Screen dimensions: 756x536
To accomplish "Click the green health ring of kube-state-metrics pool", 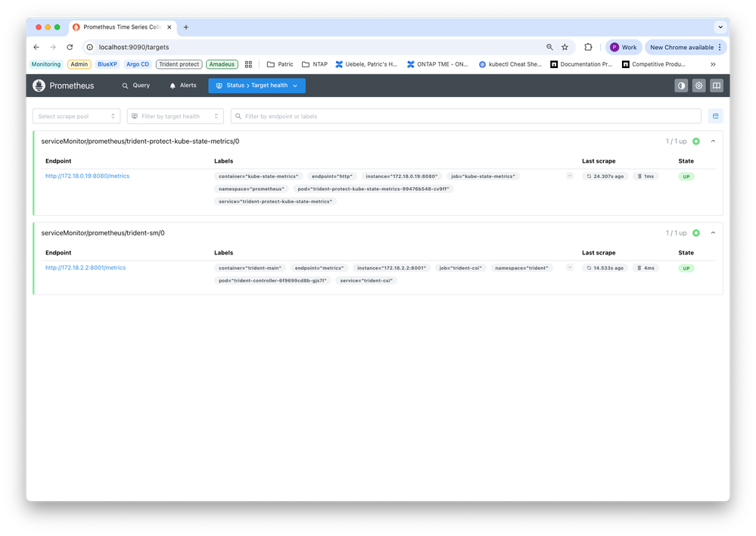I will coord(696,142).
